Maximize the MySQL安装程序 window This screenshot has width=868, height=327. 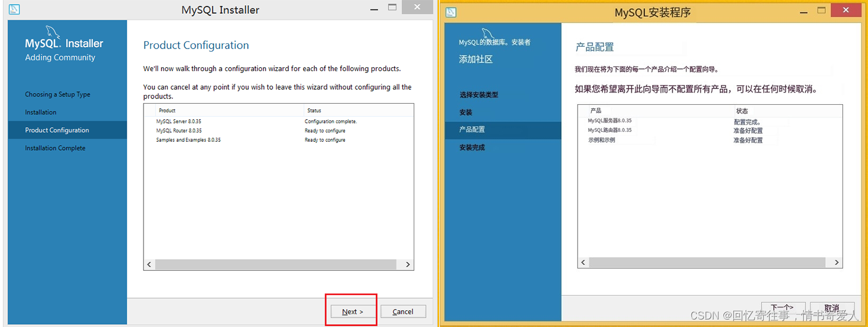822,10
